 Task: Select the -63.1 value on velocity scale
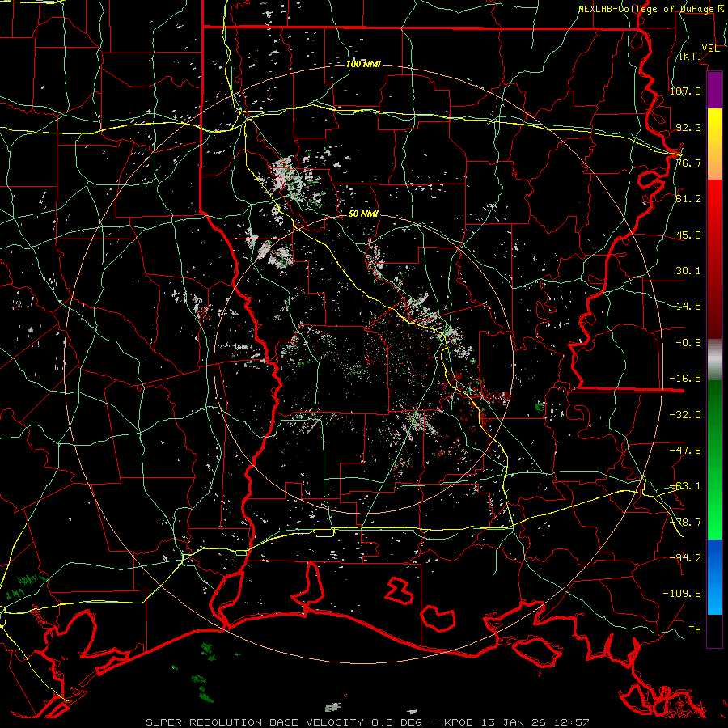(685, 486)
